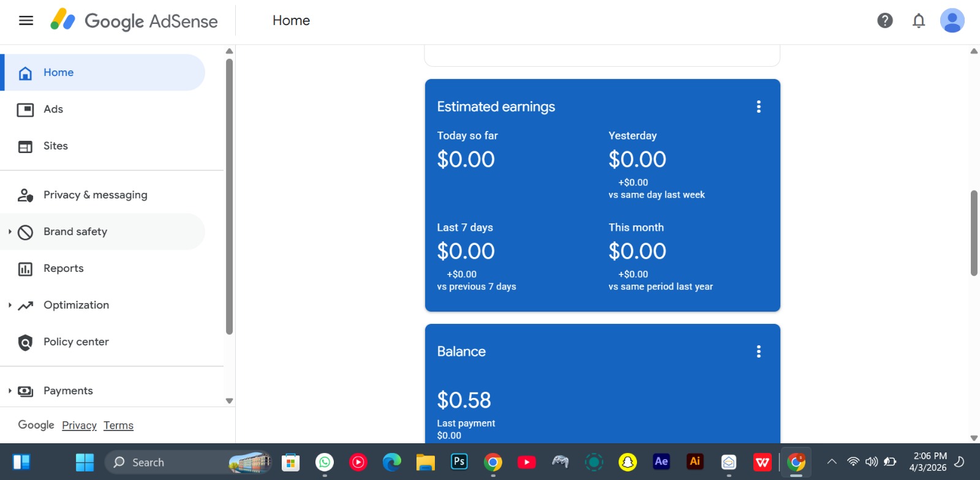Click the Reports chart icon
The height and width of the screenshot is (480, 980).
pyautogui.click(x=25, y=269)
